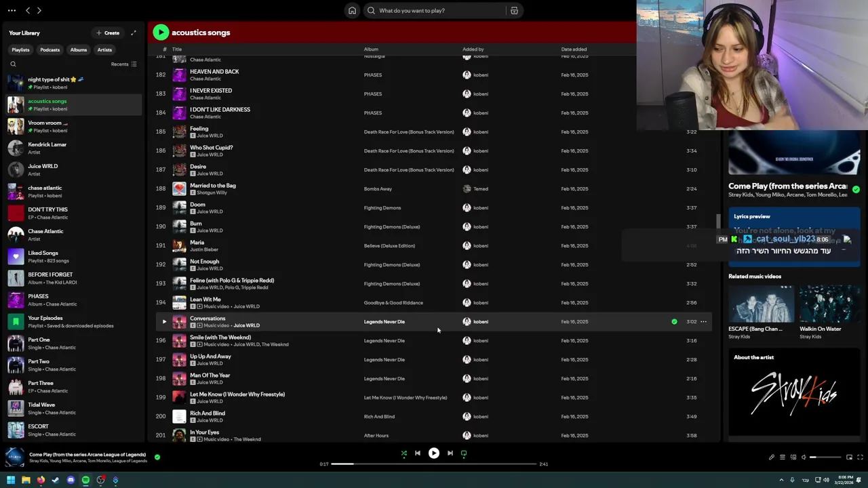Viewport: 868px width, 488px height.
Task: Open ESCAPE (Bang Chan) related music video
Action: pyautogui.click(x=761, y=312)
